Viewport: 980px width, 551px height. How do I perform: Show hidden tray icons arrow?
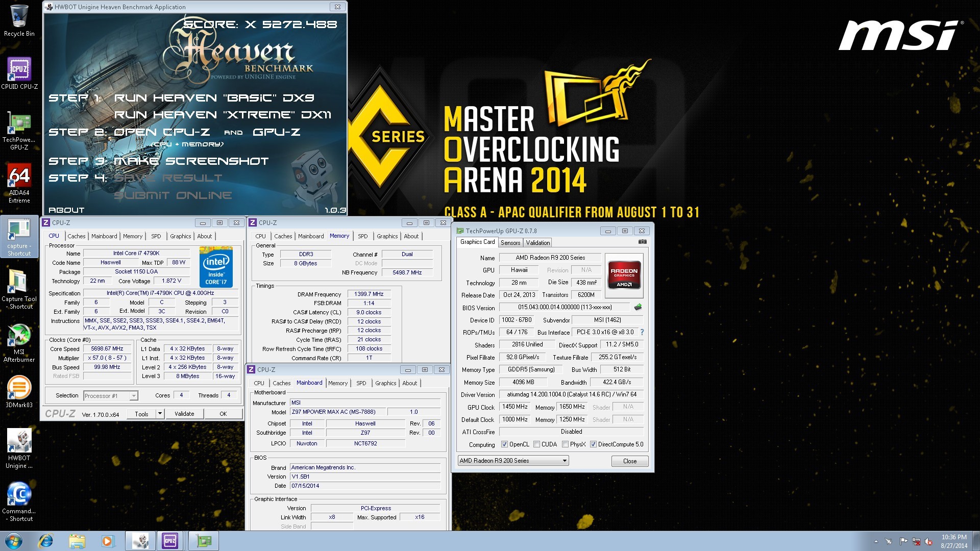point(876,541)
